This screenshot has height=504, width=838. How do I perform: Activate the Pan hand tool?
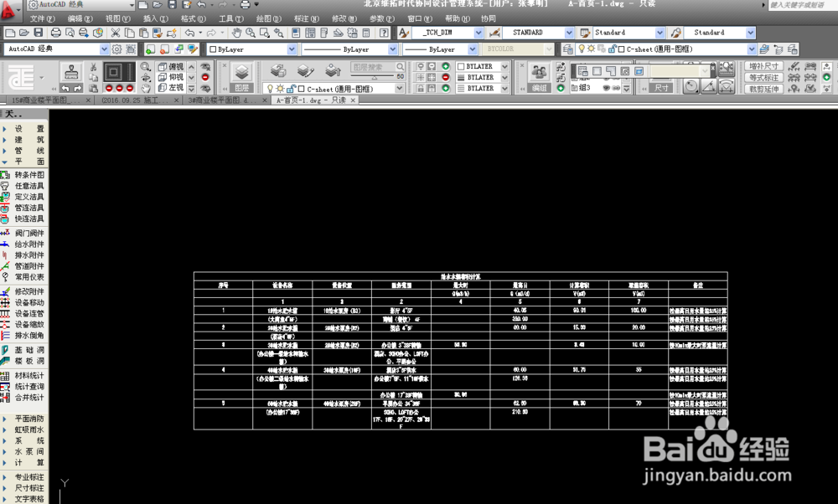pos(236,33)
